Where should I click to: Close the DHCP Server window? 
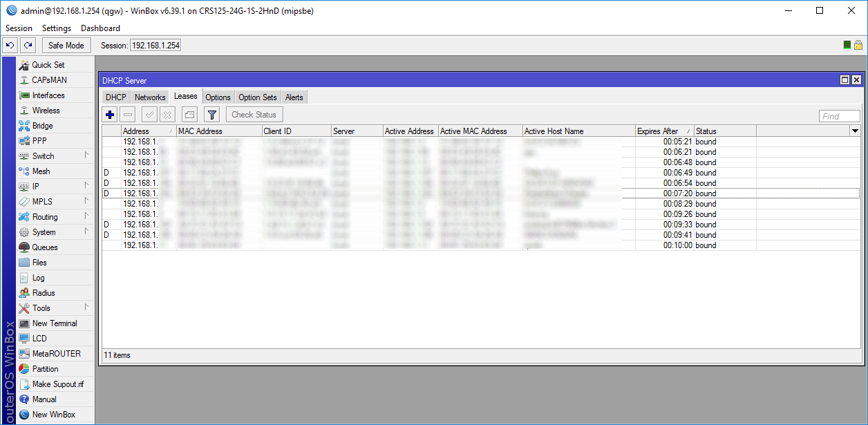[856, 80]
